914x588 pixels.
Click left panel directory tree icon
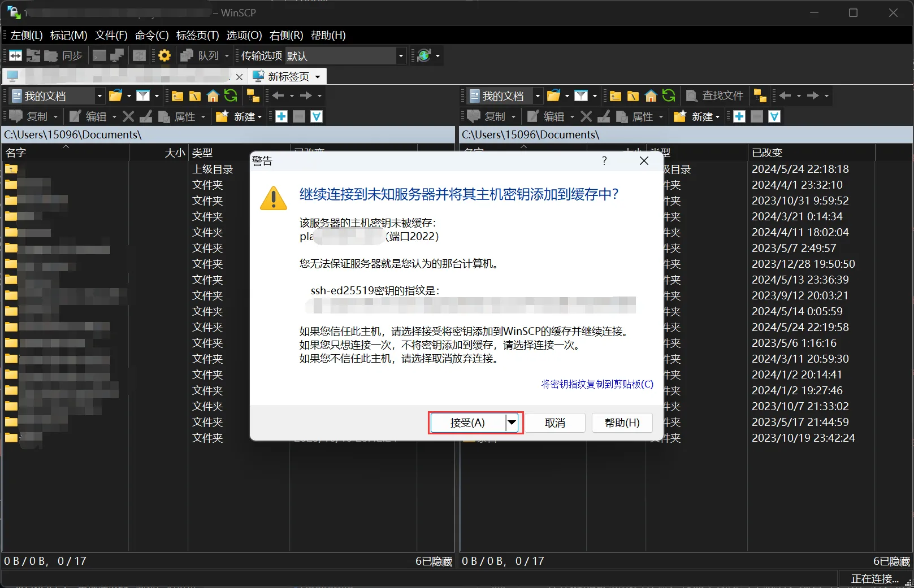(x=253, y=96)
